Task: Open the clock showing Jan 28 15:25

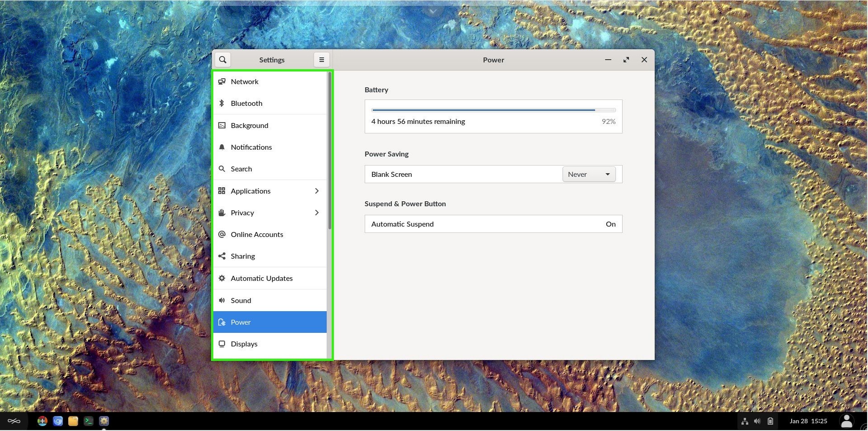Action: 808,421
